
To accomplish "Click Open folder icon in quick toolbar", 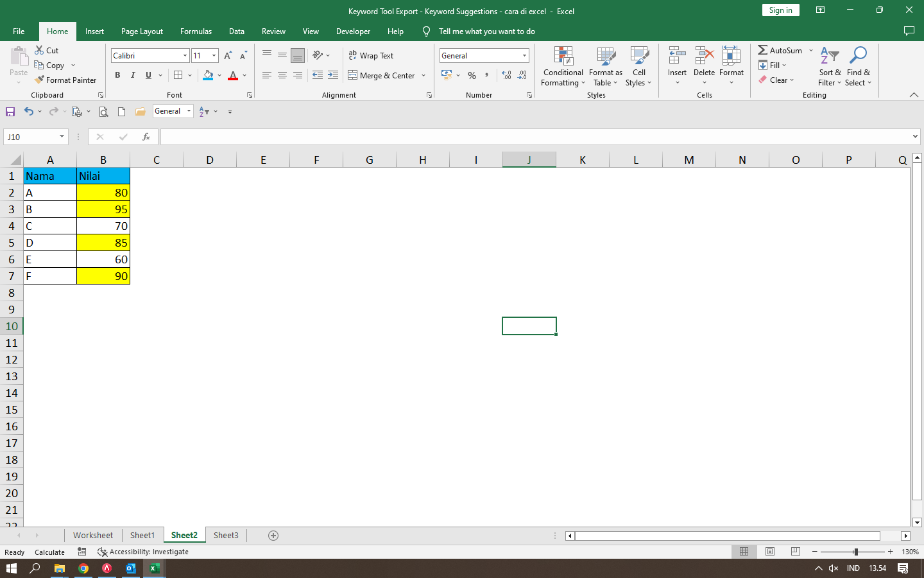I will 141,112.
